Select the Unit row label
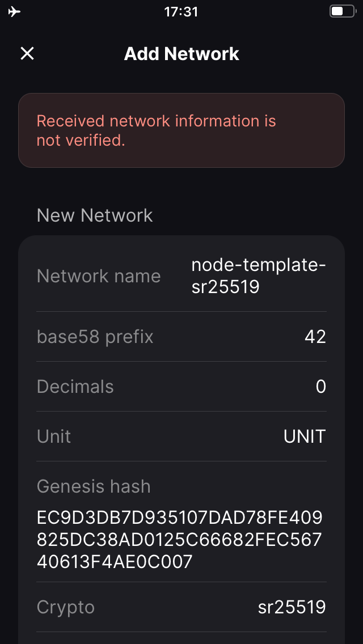 coord(54,436)
